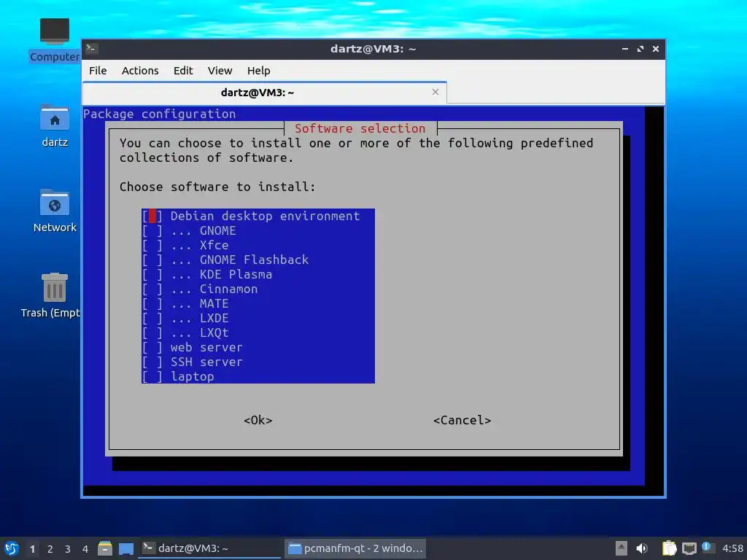The image size is (747, 560).
Task: Open the File menu
Action: point(98,71)
